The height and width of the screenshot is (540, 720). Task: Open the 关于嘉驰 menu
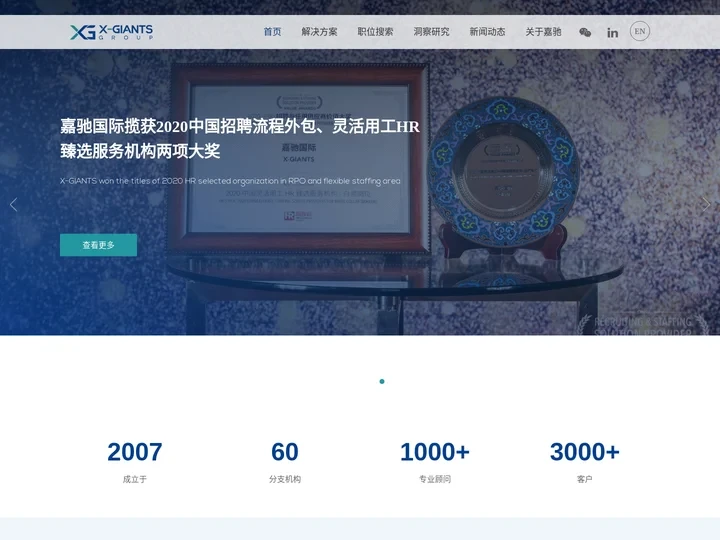[543, 32]
